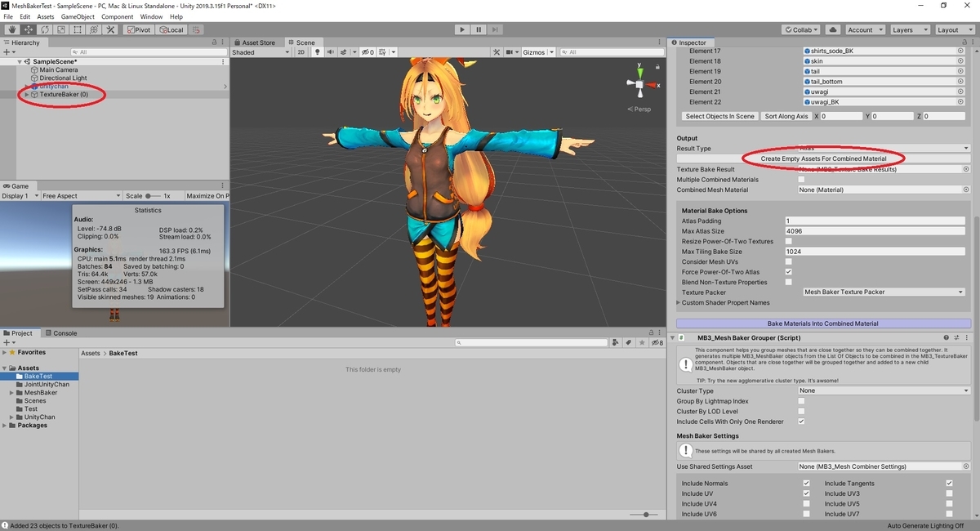Toggle Multiple Combined Materials checkbox
This screenshot has width=980, height=531.
pyautogui.click(x=801, y=180)
